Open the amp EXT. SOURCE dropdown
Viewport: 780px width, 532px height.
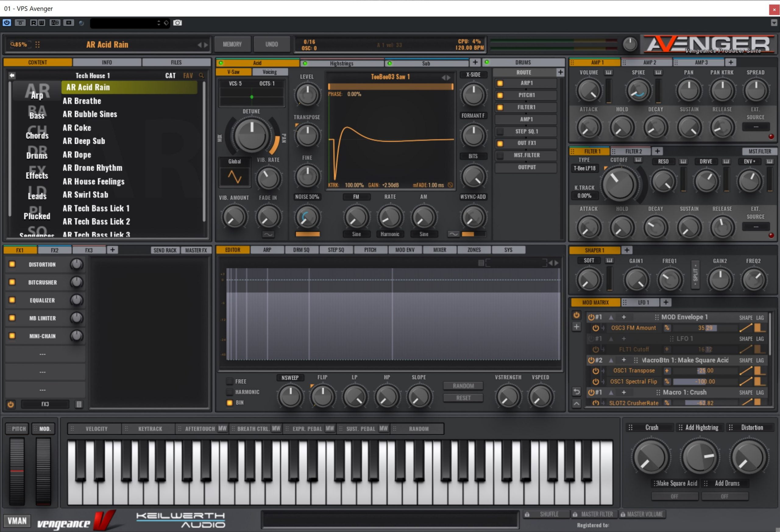coord(756,127)
